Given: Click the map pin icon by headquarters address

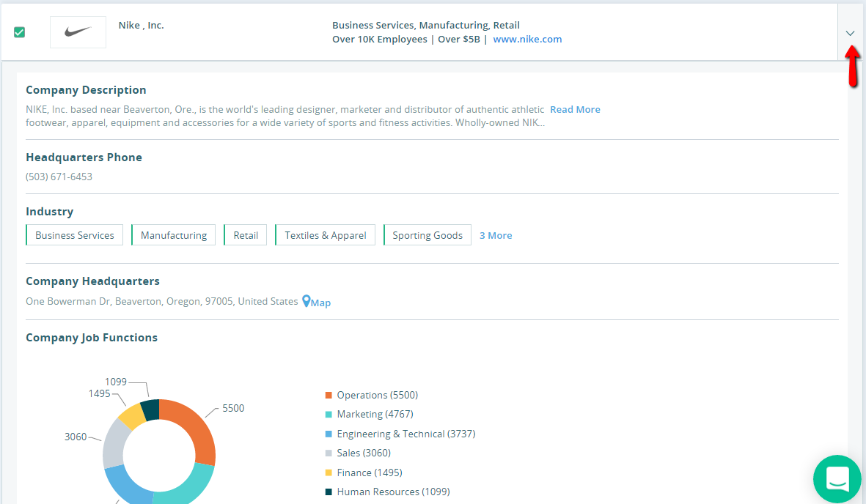Looking at the screenshot, I should point(306,301).
